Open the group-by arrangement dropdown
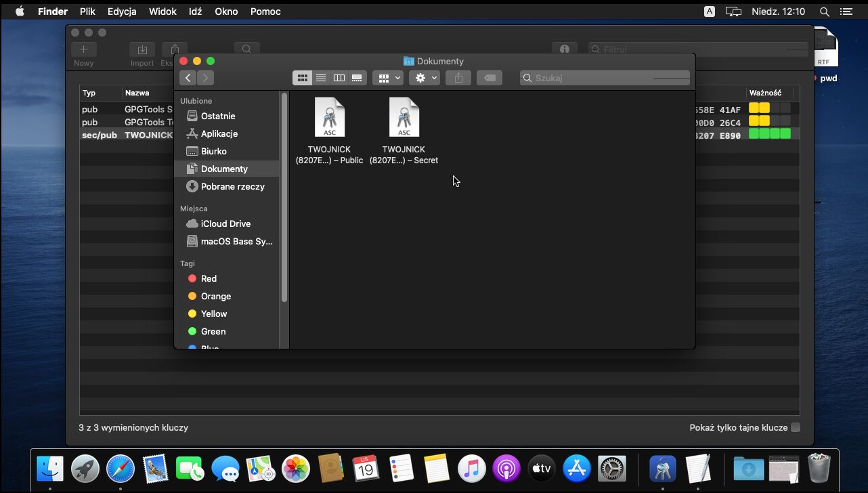 (388, 78)
